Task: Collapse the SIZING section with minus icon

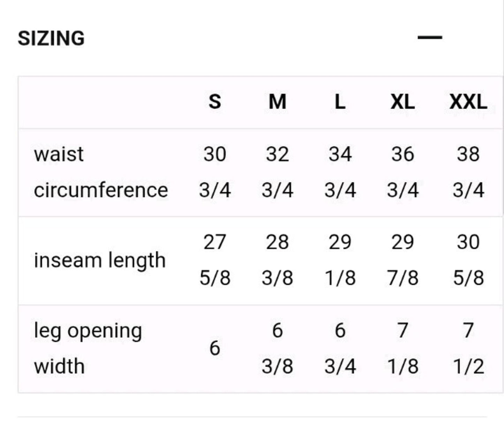Action: coord(430,37)
